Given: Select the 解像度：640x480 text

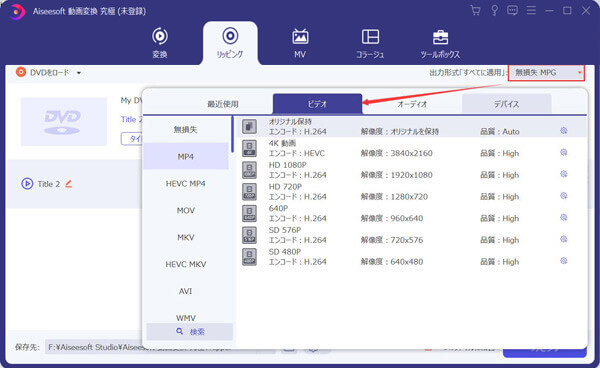Looking at the screenshot, I should coord(392,262).
